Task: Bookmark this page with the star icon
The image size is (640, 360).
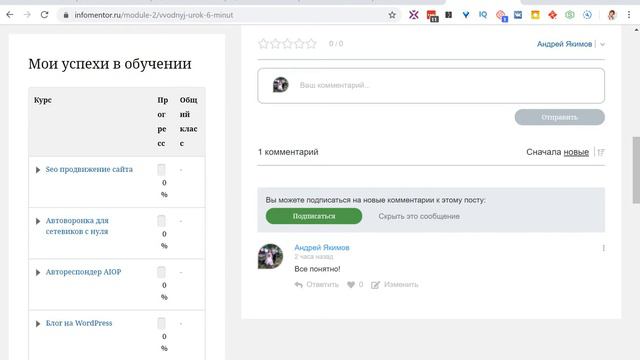Action: (x=392, y=15)
